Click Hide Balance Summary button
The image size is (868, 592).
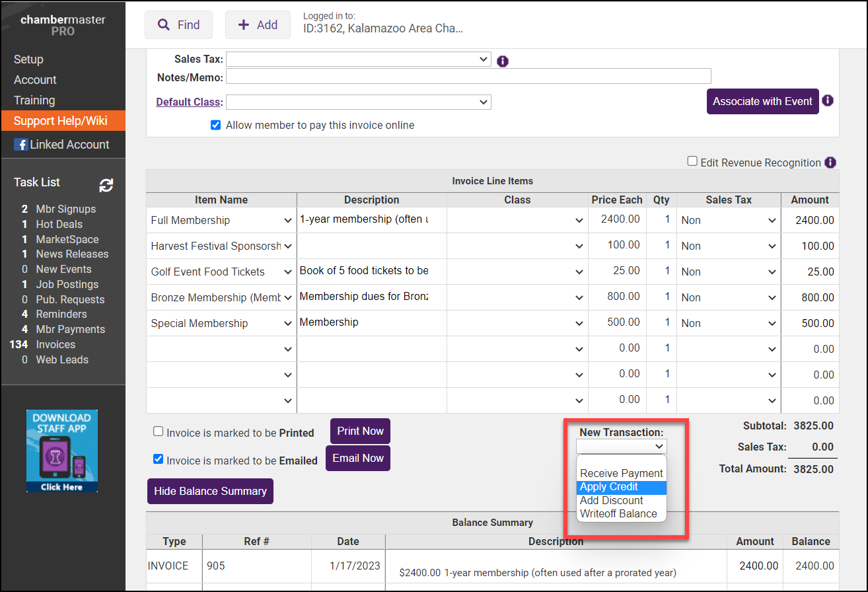[210, 492]
